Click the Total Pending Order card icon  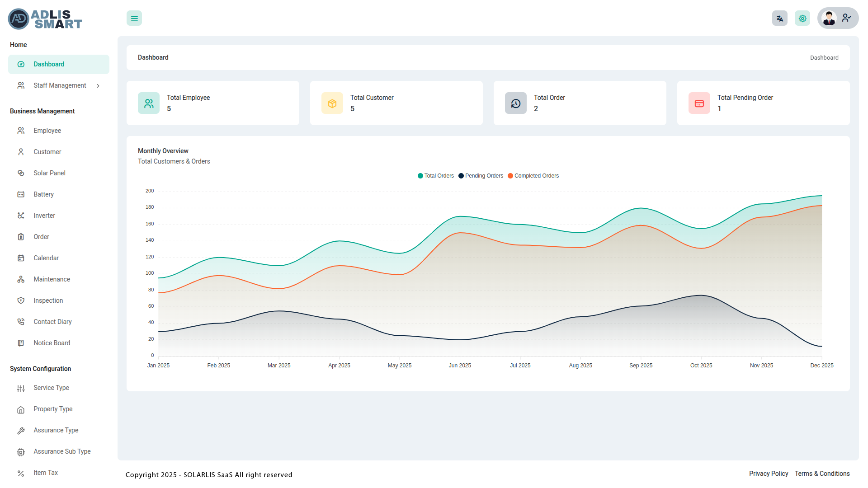pyautogui.click(x=699, y=103)
